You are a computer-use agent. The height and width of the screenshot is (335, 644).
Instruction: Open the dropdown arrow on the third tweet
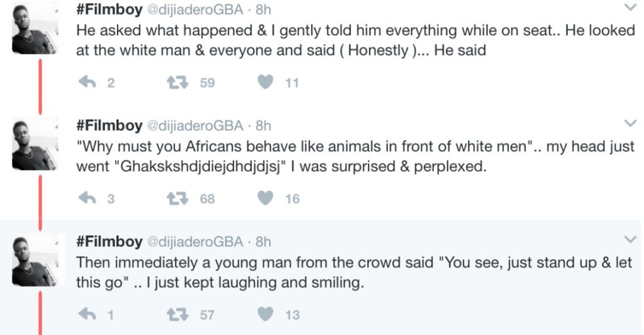click(629, 239)
